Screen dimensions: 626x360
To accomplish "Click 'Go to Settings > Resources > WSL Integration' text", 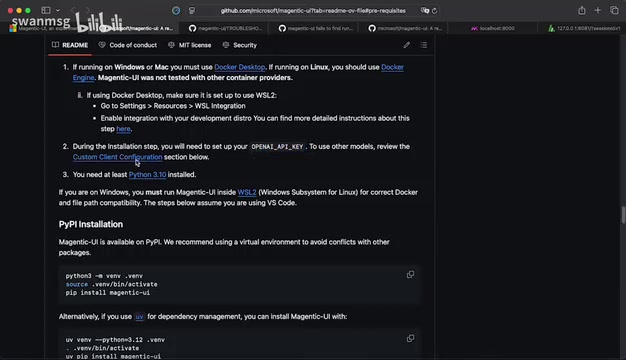I will tap(173, 106).
